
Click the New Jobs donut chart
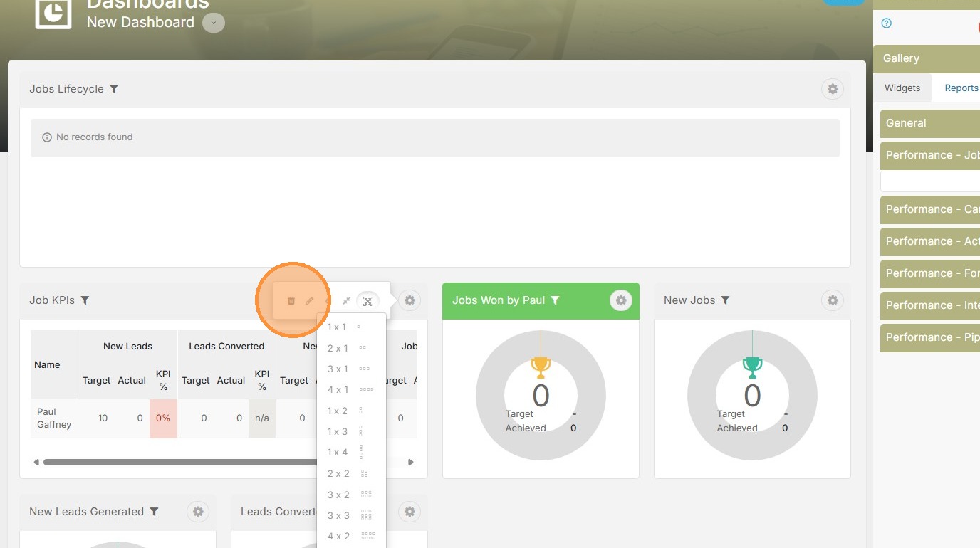pos(752,396)
